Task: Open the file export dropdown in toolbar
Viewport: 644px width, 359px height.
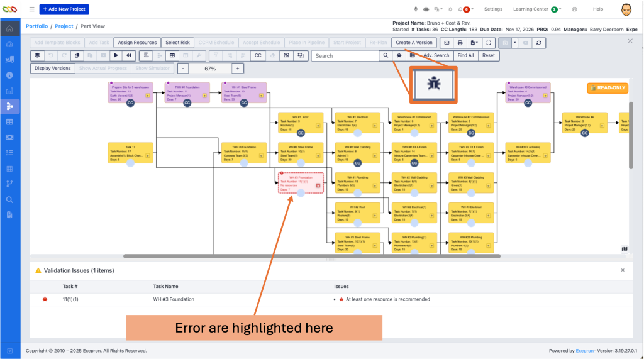Action: click(474, 43)
